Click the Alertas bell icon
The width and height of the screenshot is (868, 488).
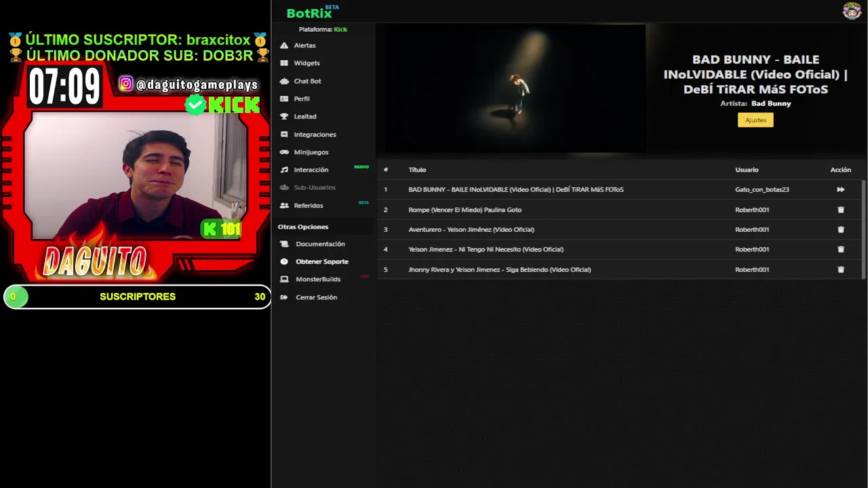coord(284,45)
